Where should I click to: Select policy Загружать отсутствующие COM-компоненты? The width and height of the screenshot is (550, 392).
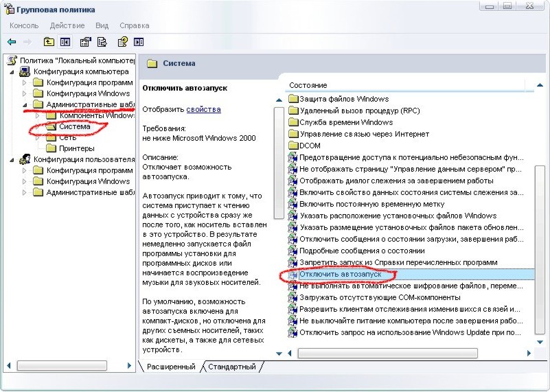point(374,297)
